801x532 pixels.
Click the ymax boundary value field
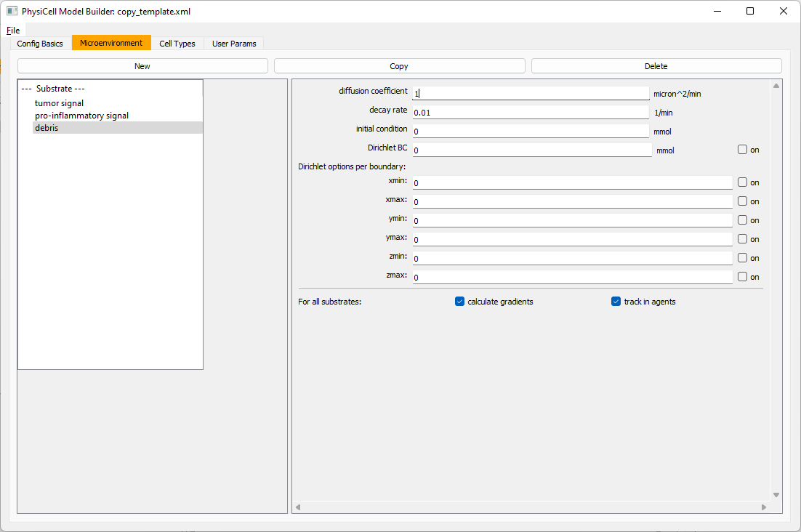coord(572,239)
